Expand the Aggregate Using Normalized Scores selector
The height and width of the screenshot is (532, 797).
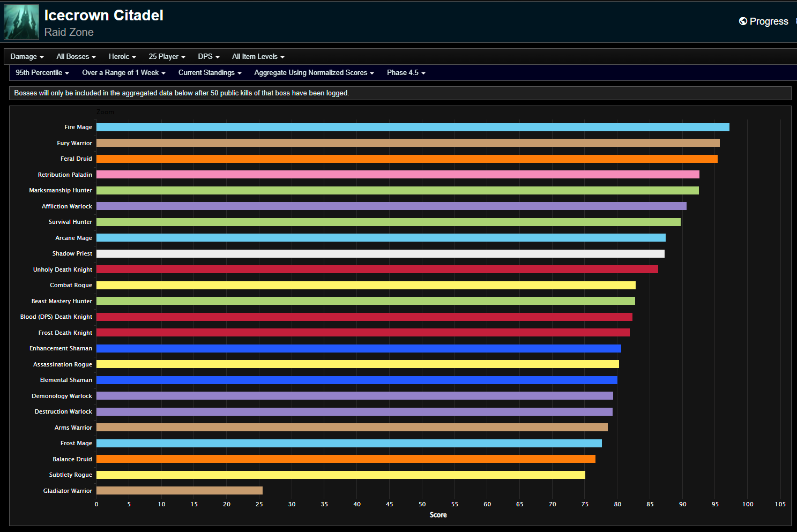point(313,73)
